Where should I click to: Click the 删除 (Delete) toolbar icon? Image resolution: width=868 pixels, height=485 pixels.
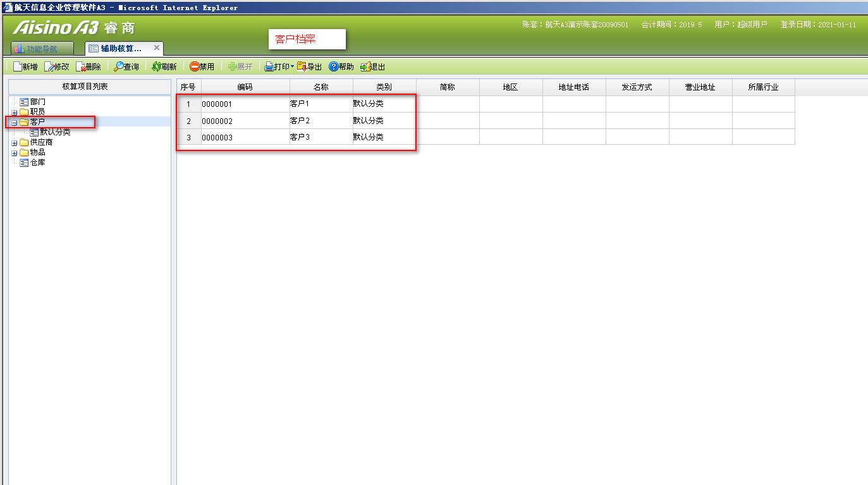81,66
